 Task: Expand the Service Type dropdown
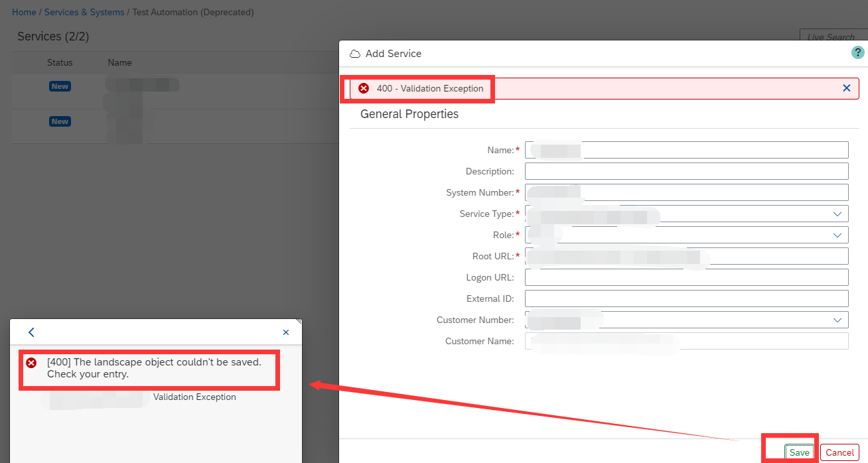(x=837, y=214)
